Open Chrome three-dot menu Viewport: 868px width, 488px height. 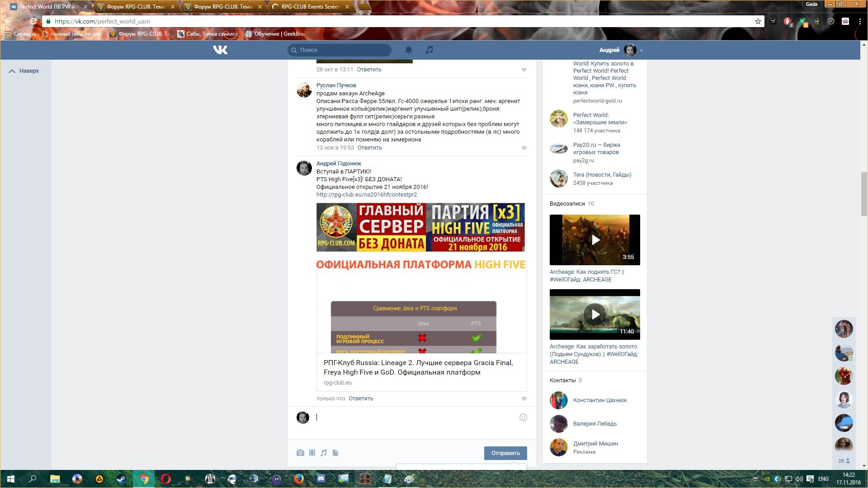coord(860,21)
